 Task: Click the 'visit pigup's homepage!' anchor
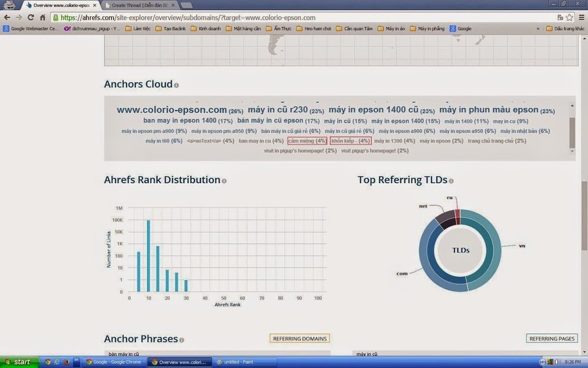pyautogui.click(x=368, y=151)
